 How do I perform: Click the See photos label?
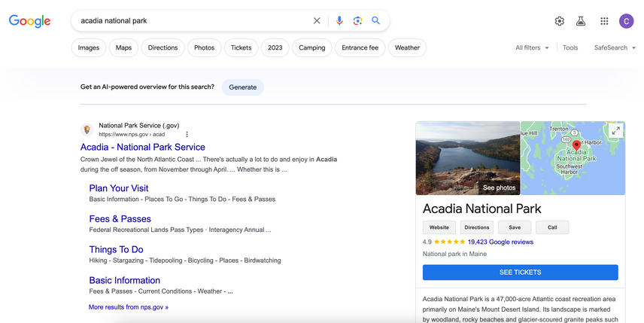pyautogui.click(x=499, y=187)
